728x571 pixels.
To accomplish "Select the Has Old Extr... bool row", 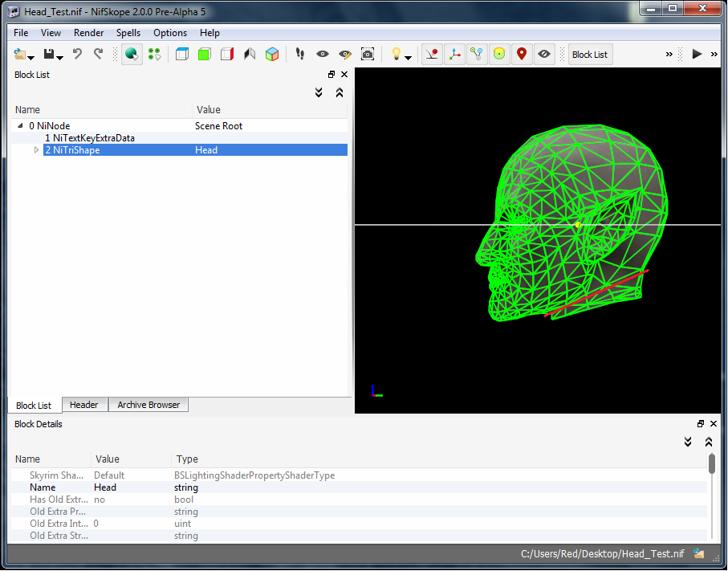I will [x=360, y=500].
